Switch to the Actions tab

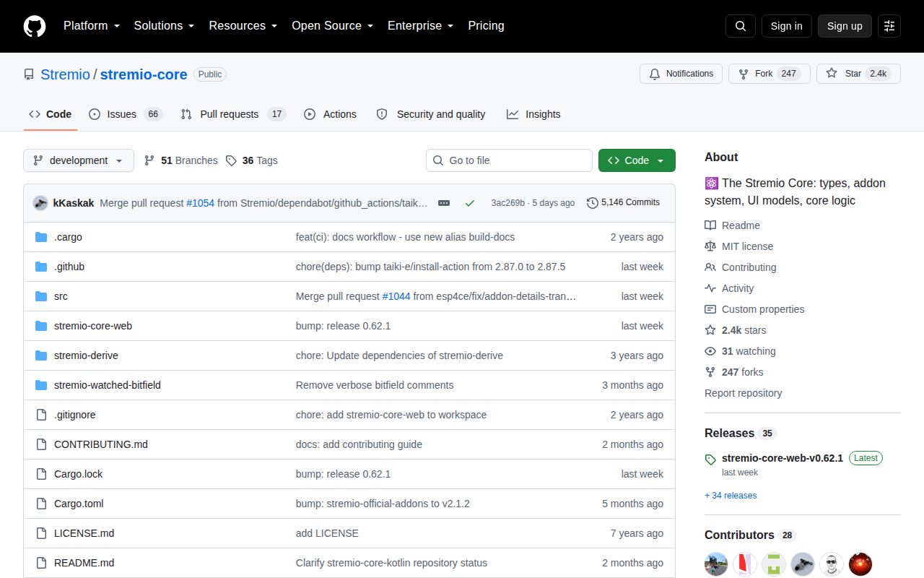(x=330, y=114)
